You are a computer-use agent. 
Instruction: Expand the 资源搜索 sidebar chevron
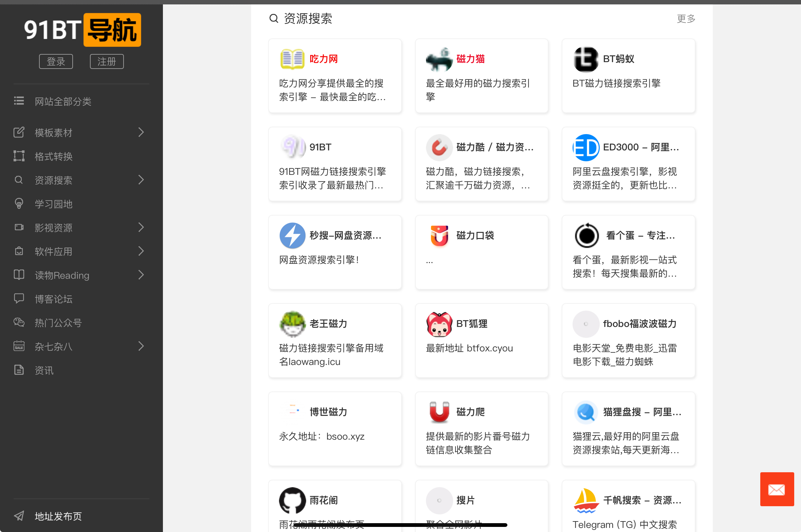tap(141, 180)
